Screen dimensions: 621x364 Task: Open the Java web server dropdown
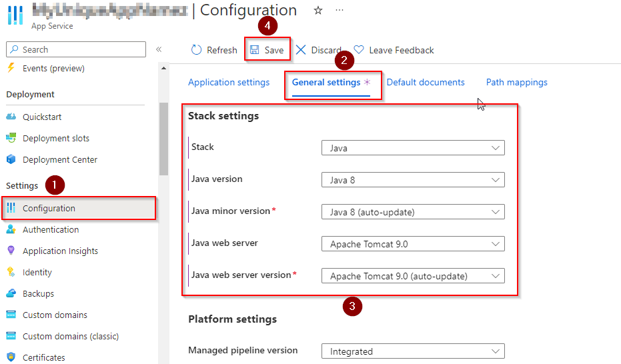413,244
